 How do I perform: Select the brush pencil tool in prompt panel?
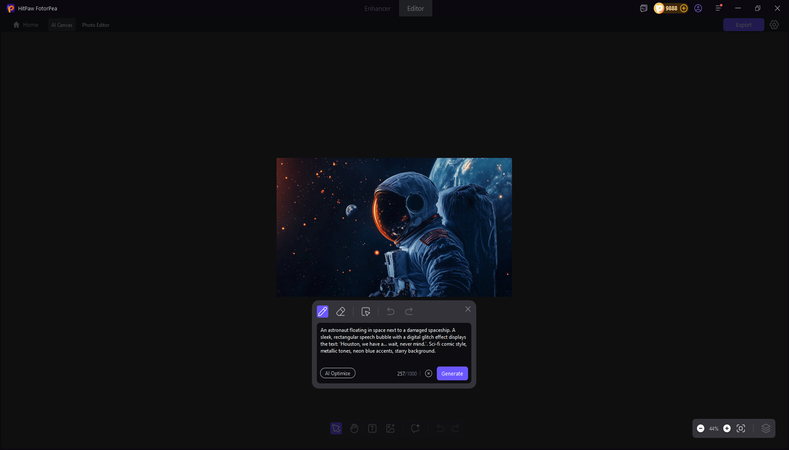coord(323,312)
